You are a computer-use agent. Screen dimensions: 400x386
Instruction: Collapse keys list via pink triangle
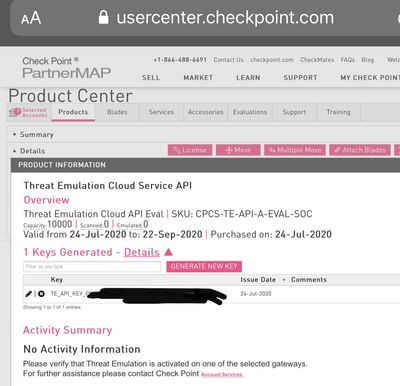pyautogui.click(x=168, y=252)
